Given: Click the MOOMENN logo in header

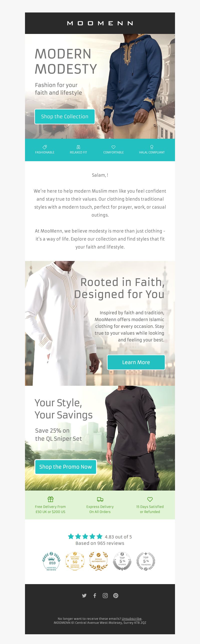Looking at the screenshot, I should coord(100,23).
